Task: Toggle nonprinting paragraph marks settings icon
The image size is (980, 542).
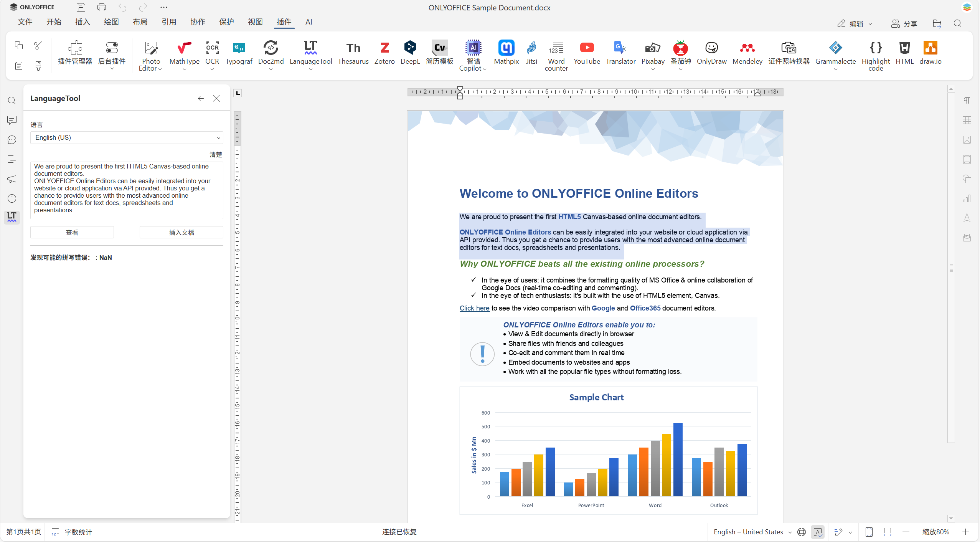Action: point(967,100)
